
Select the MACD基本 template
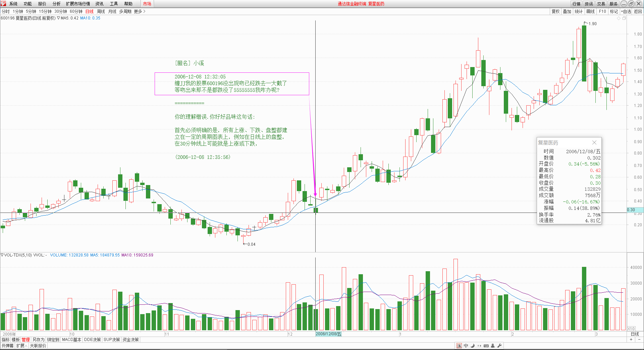[x=72, y=340]
